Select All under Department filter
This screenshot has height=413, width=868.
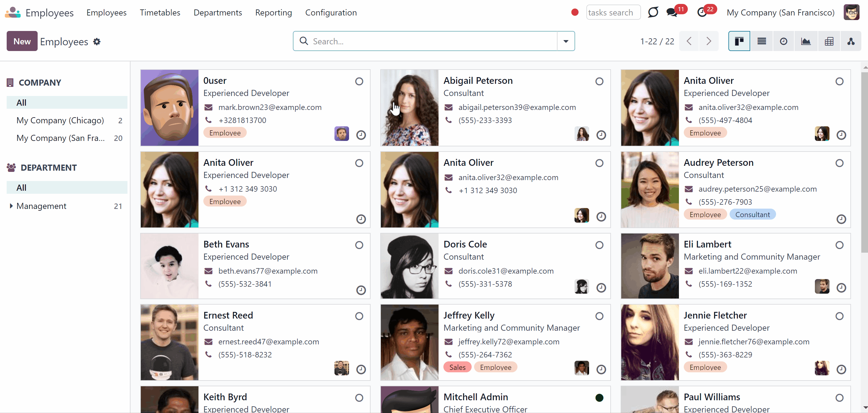click(67, 187)
